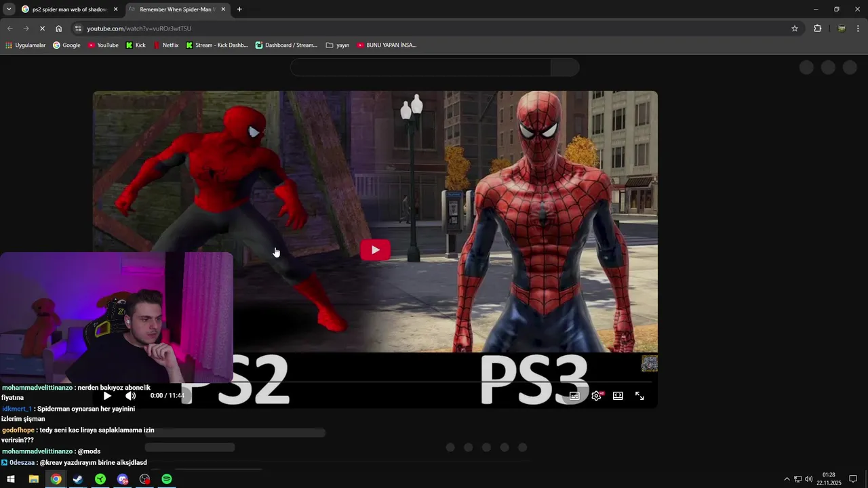Open Steam from the taskbar
The height and width of the screenshot is (488, 868).
(x=78, y=479)
